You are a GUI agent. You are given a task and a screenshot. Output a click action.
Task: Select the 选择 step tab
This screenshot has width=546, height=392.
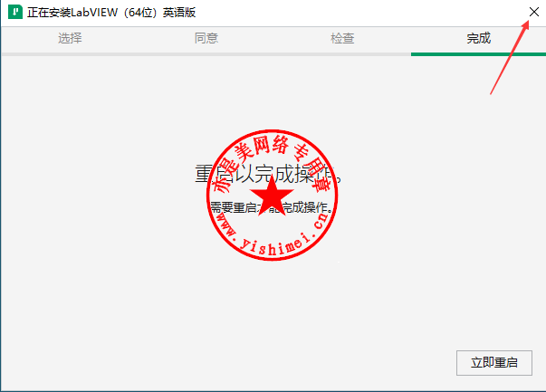70,38
